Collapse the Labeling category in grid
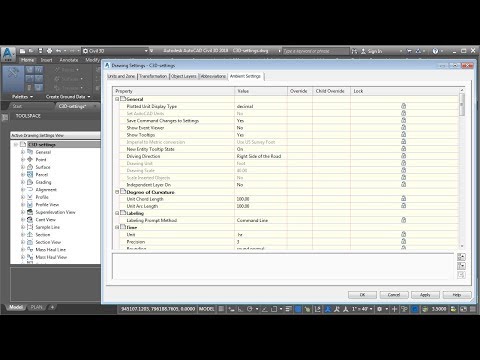 click(x=117, y=213)
